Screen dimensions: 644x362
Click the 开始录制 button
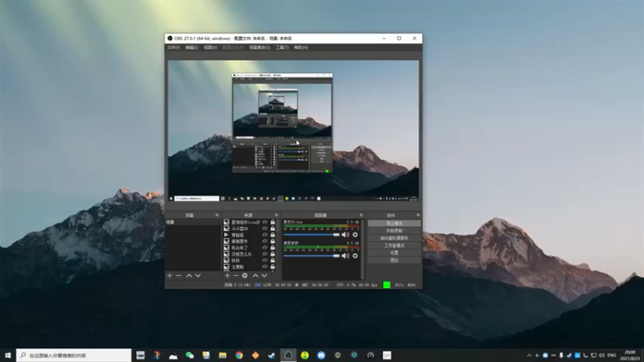[x=394, y=231]
